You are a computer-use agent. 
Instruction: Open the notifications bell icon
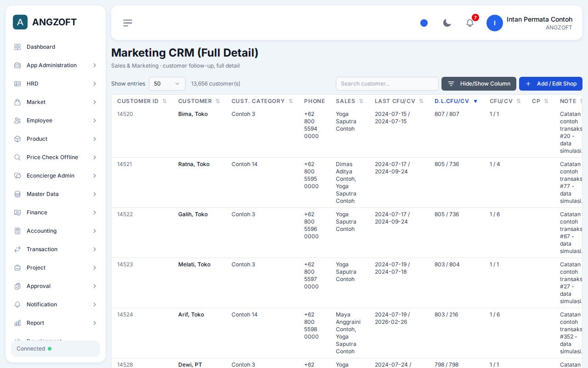point(470,23)
